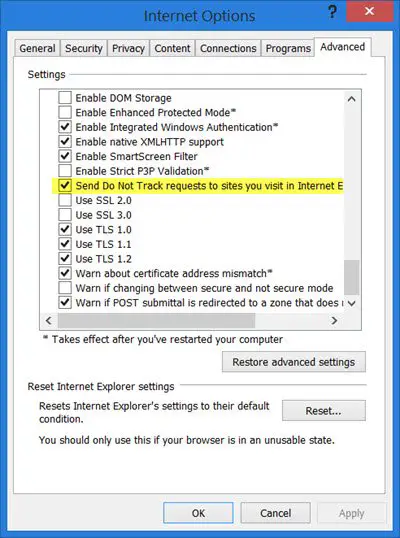Viewport: 400px width, 538px height.
Task: Uncheck Send Do Not Track requests
Action: (x=65, y=186)
